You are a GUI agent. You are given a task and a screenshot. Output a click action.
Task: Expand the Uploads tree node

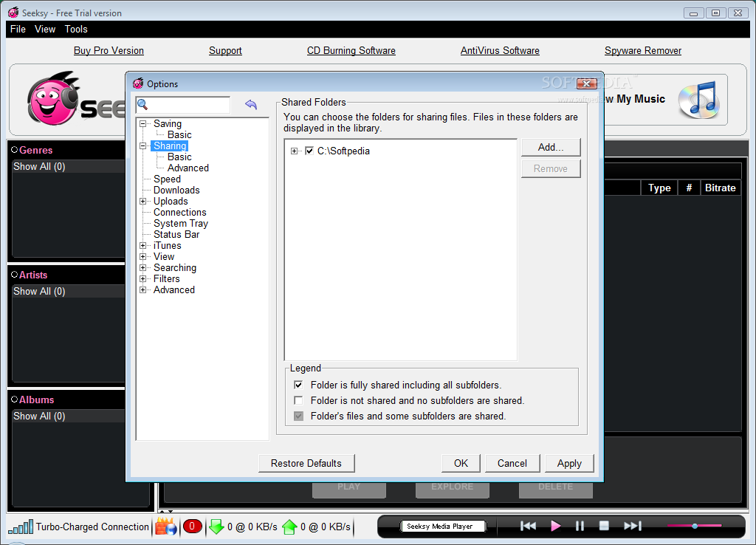142,201
